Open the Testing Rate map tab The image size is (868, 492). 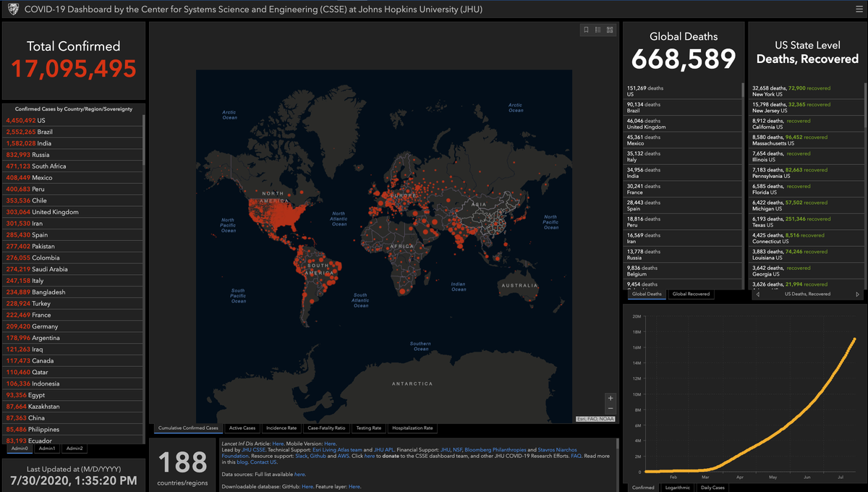pos(369,428)
